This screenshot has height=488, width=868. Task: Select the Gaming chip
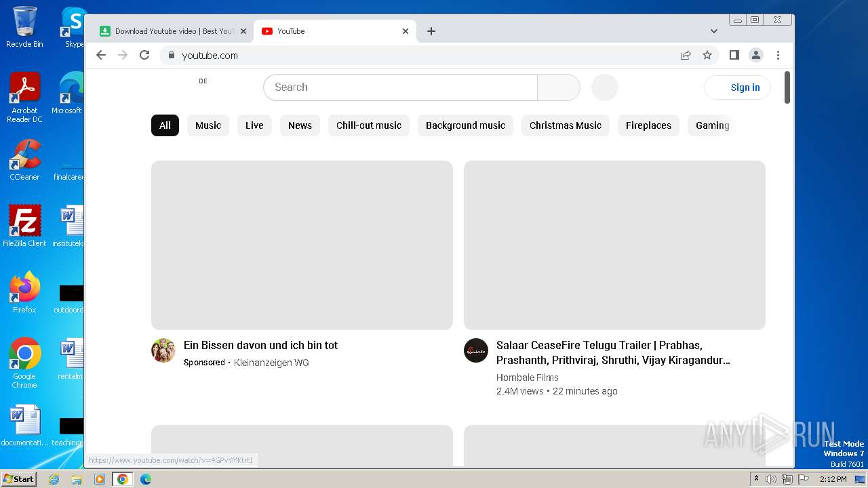(712, 125)
